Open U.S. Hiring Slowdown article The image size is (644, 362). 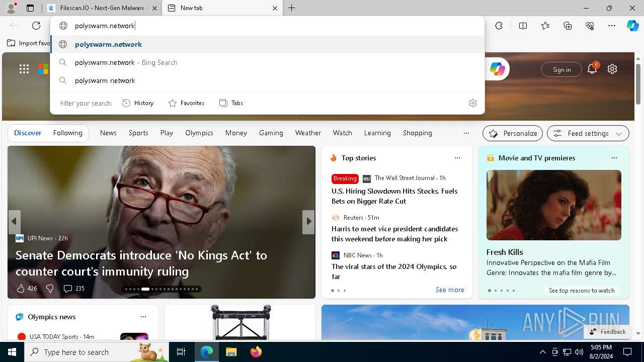[394, 196]
